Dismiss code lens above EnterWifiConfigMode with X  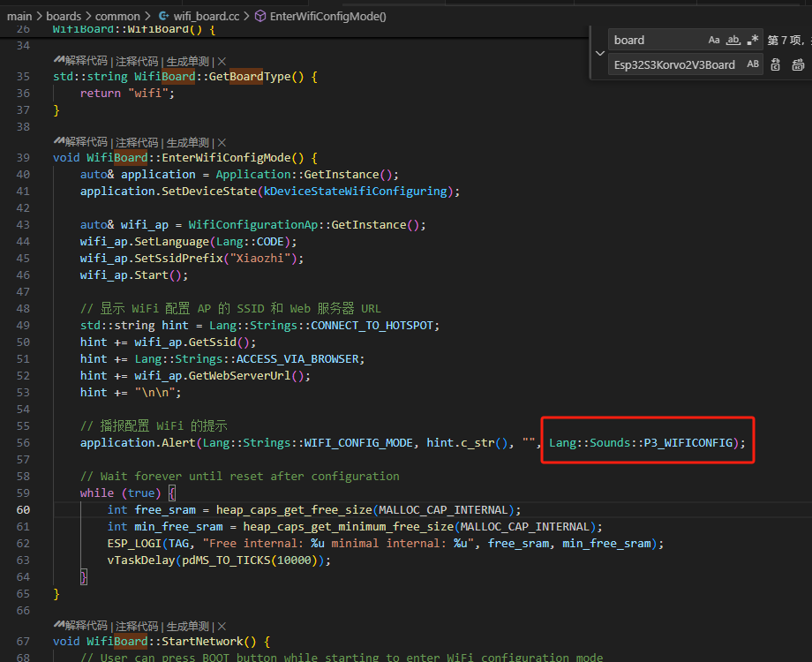[x=222, y=142]
